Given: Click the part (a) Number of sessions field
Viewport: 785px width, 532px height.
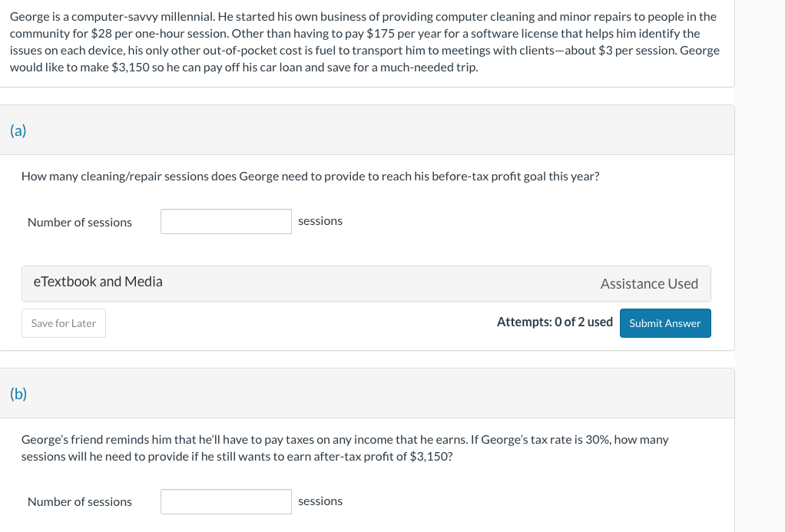Looking at the screenshot, I should point(226,222).
